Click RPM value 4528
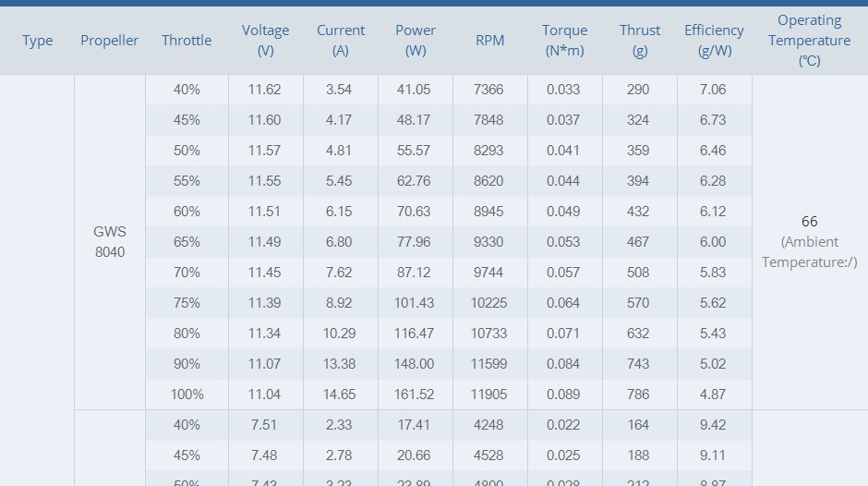The width and height of the screenshot is (868, 486). click(488, 456)
